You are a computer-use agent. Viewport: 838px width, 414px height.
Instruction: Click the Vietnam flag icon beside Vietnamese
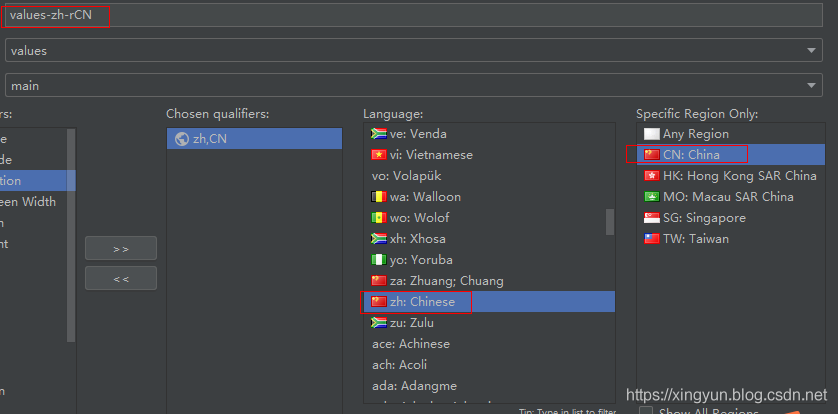click(x=379, y=155)
